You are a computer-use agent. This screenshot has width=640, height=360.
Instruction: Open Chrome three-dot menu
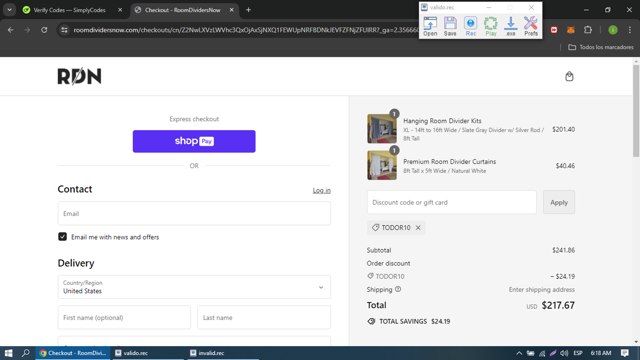[630, 30]
